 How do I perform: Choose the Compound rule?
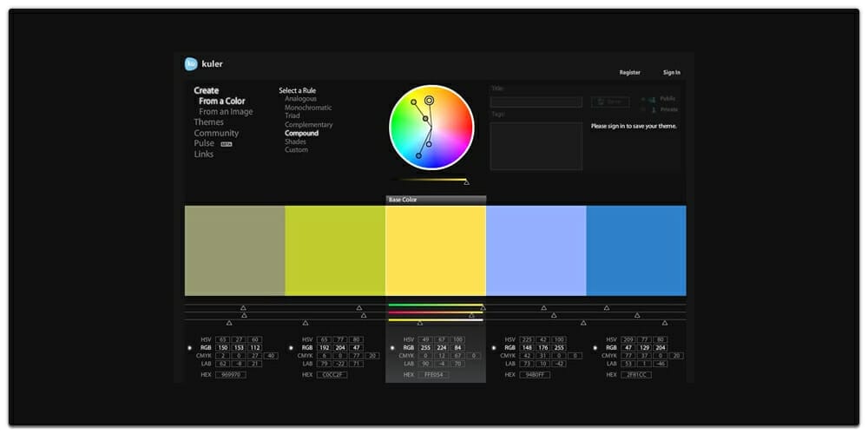point(302,134)
